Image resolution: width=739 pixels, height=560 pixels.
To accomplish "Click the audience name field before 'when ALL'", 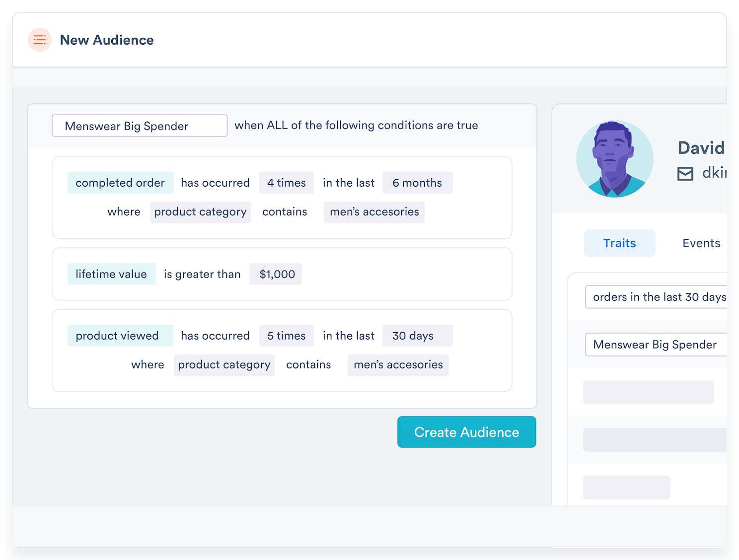I will (x=140, y=126).
